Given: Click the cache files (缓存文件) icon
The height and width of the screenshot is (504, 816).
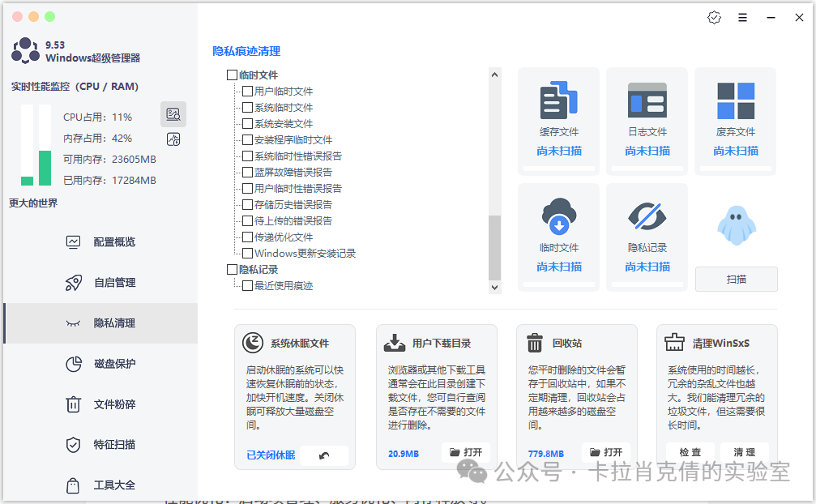Looking at the screenshot, I should (x=558, y=100).
